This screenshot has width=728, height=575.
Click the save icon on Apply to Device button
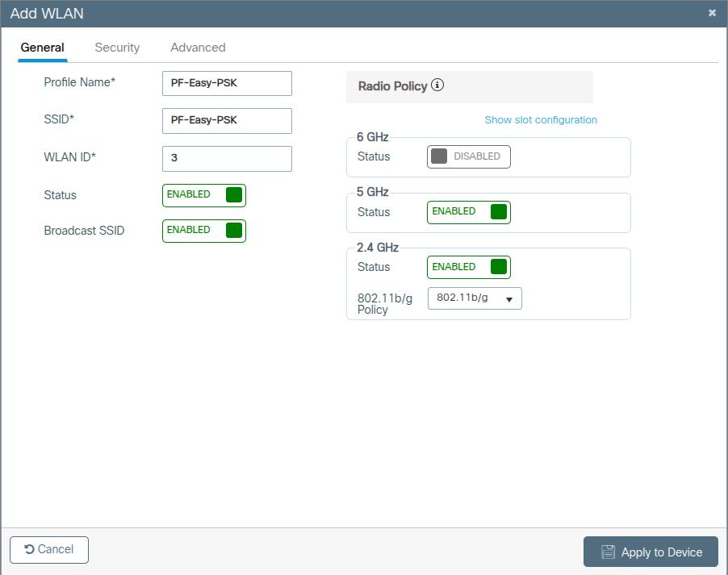[x=608, y=552]
